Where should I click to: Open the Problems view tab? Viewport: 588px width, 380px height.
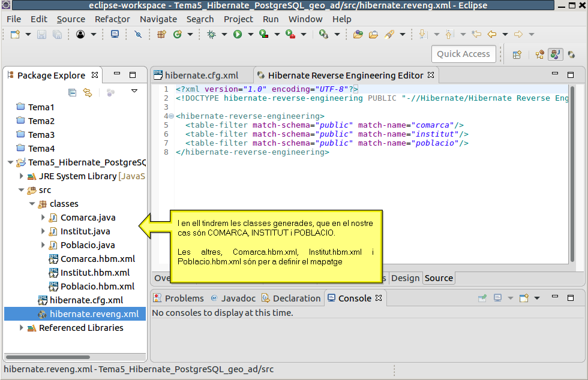point(179,298)
